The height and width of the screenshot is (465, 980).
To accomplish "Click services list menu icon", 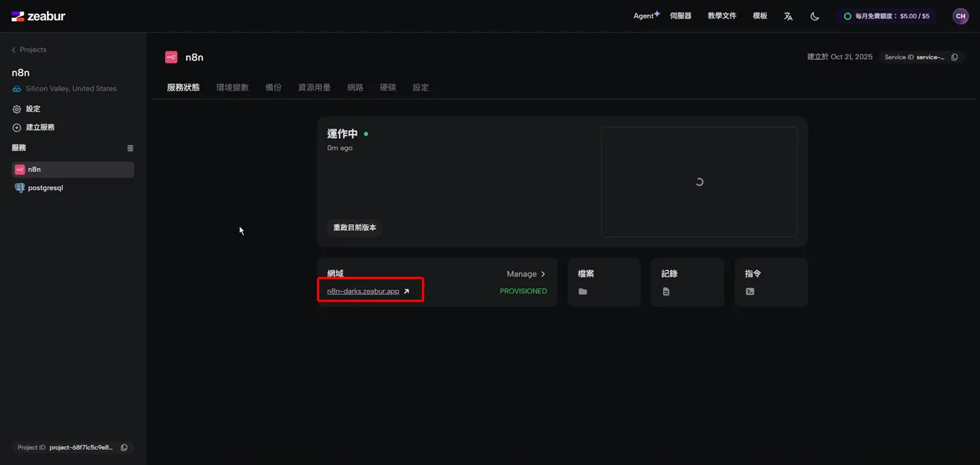I will point(130,148).
